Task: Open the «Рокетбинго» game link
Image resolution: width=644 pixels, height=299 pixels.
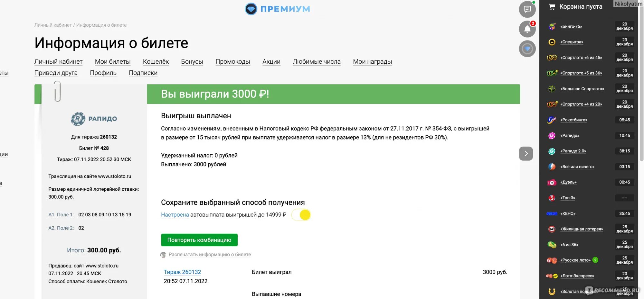Action: [x=574, y=120]
